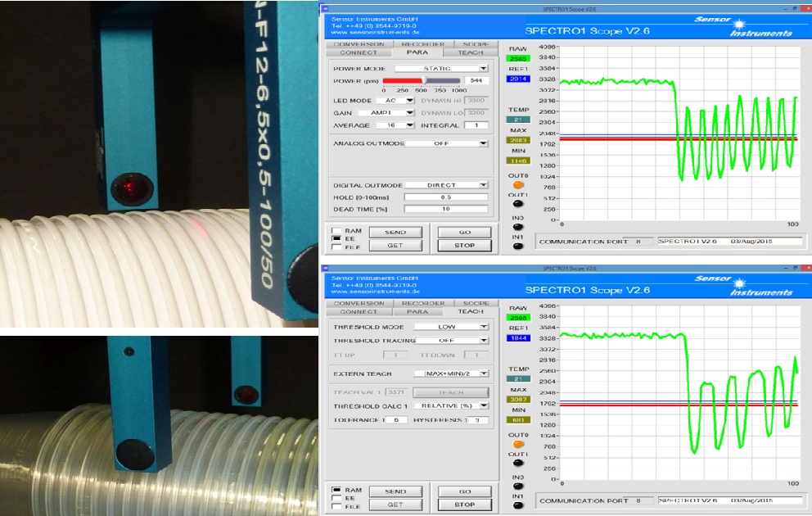
Task: Select the EE option in the lower window
Action: [x=336, y=498]
